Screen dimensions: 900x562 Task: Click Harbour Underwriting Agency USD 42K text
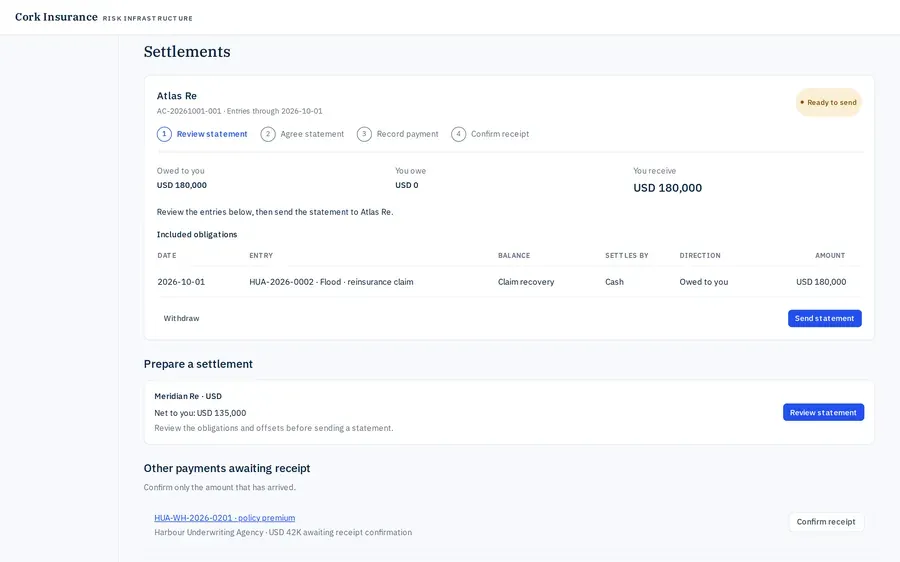(x=283, y=532)
